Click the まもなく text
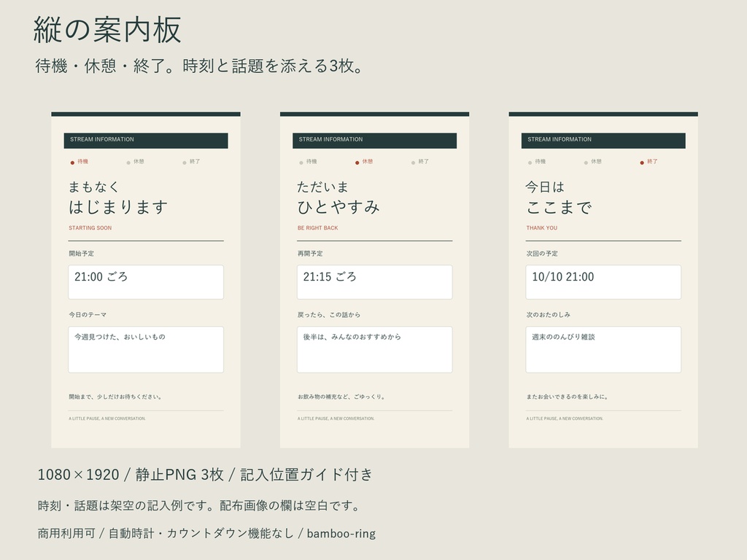Viewport: 747px width, 560px height. [x=93, y=187]
